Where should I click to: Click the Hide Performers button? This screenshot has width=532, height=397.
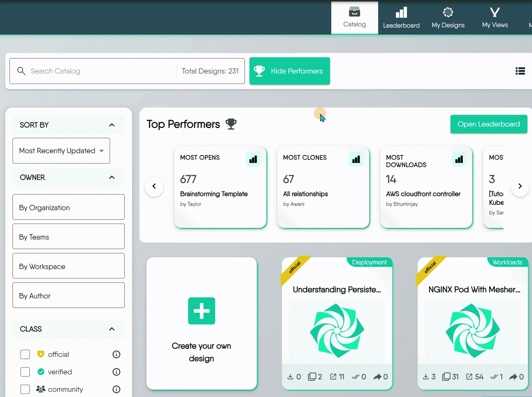(x=290, y=71)
